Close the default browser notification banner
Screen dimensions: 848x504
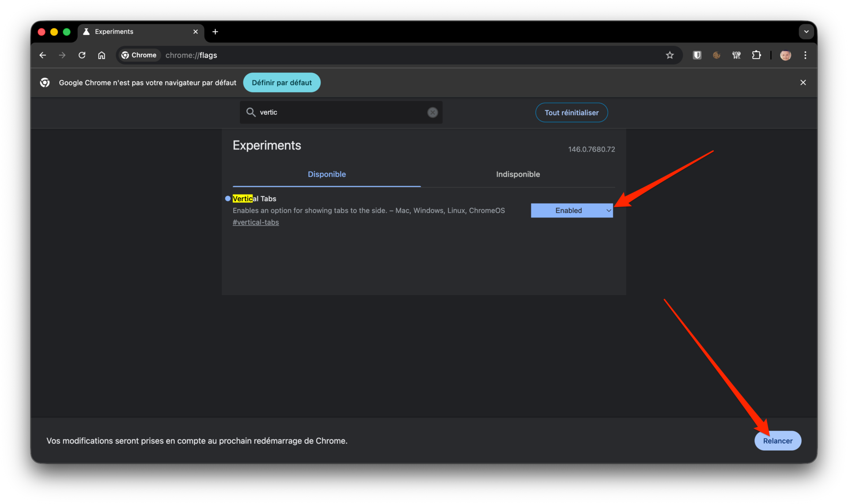(803, 82)
